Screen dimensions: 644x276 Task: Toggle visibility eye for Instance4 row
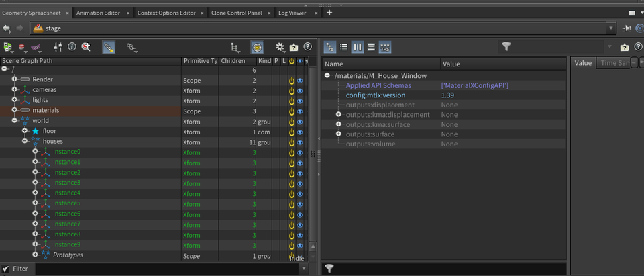click(300, 193)
